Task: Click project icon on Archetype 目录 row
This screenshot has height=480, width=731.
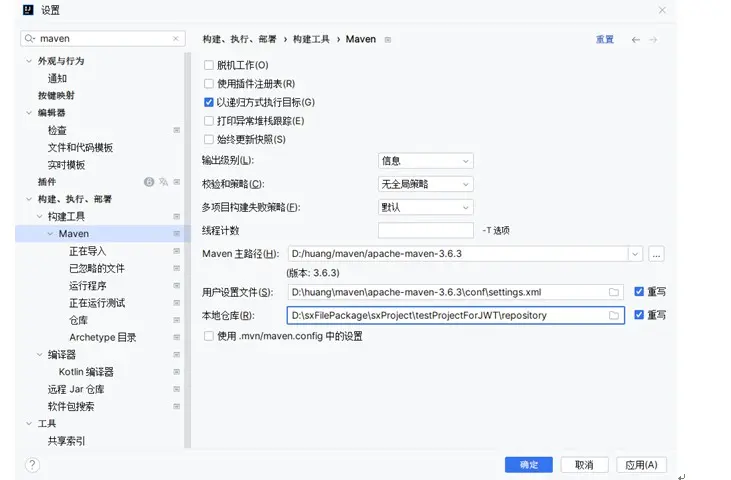Action: coord(177,337)
